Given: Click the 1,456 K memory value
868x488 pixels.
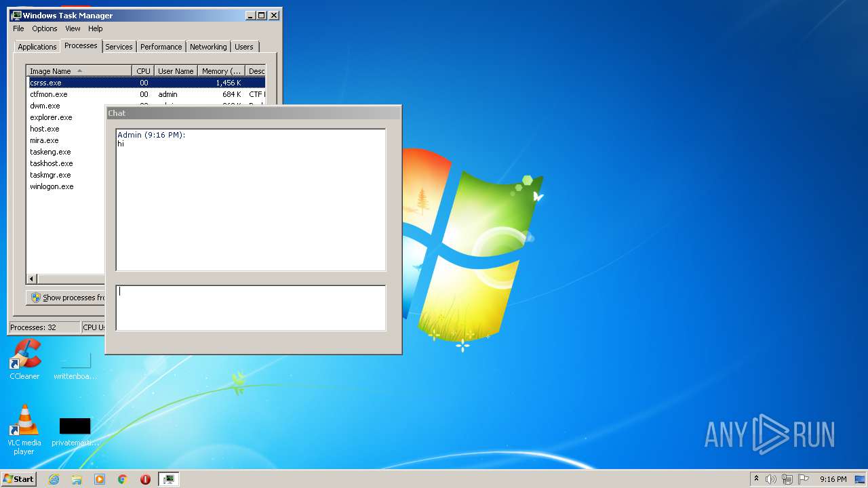Looking at the screenshot, I should pos(228,83).
